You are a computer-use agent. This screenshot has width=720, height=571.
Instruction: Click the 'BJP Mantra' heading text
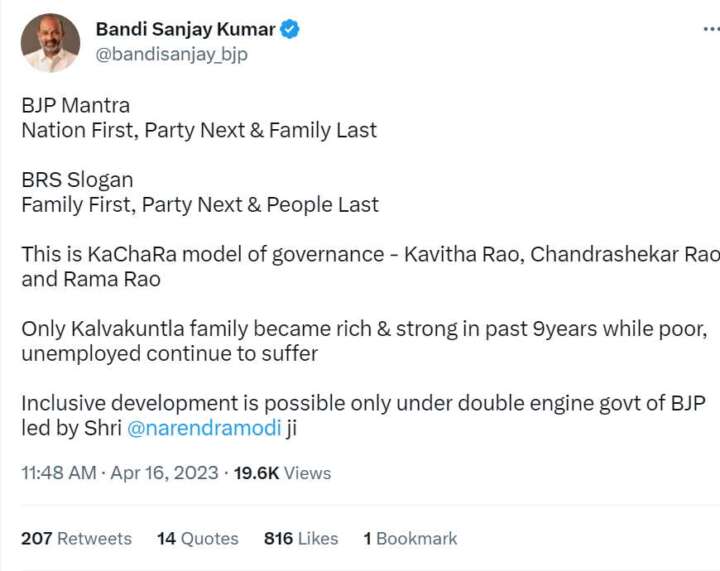[76, 105]
